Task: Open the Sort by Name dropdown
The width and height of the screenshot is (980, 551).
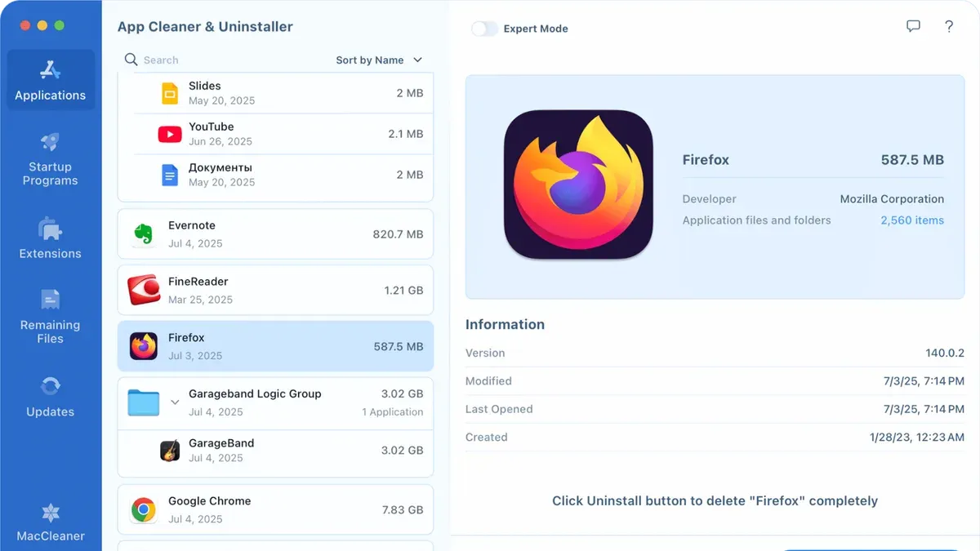Action: [x=379, y=60]
